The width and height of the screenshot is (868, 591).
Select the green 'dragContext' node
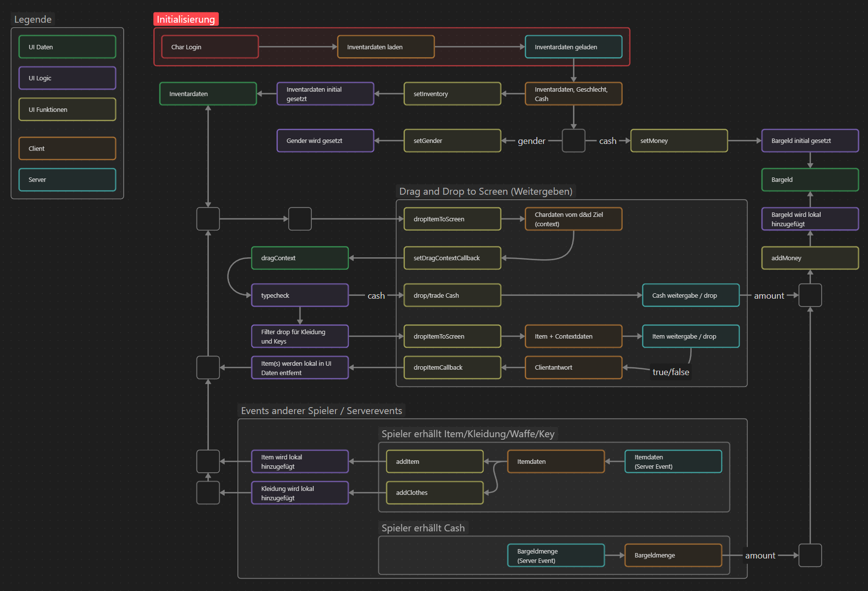click(300, 258)
